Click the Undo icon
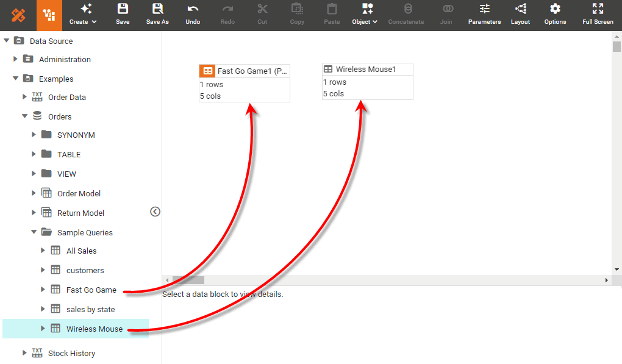The width and height of the screenshot is (622, 364). (192, 13)
